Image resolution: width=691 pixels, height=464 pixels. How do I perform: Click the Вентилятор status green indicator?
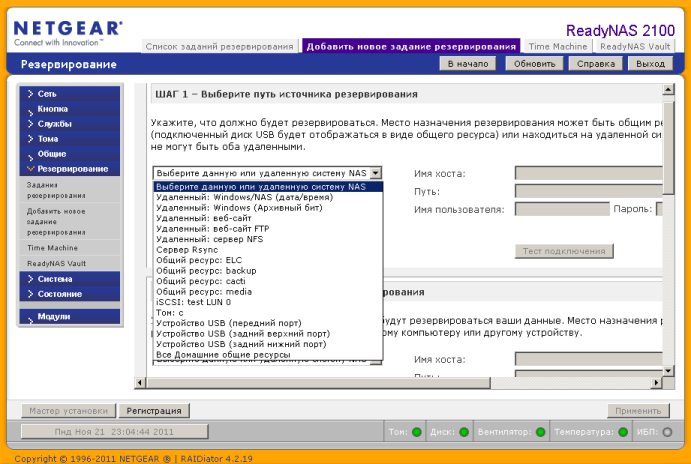click(540, 432)
